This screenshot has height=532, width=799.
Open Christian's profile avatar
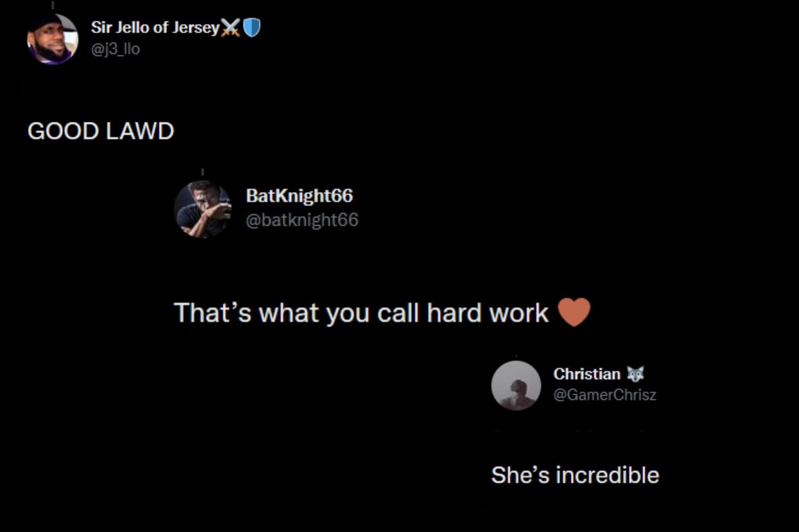pos(516,385)
